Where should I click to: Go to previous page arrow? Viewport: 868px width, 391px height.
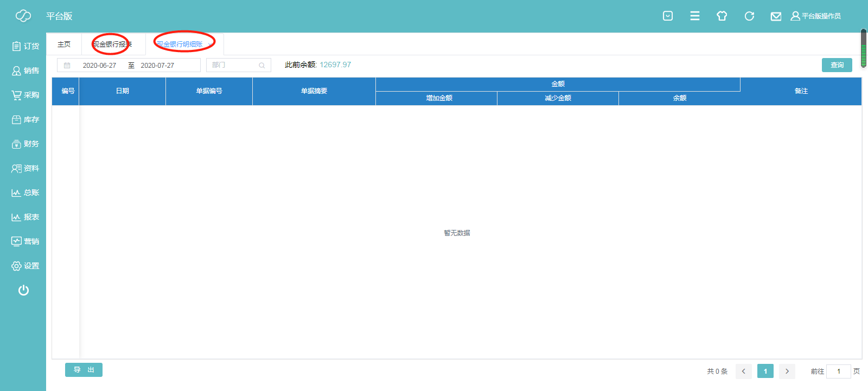pyautogui.click(x=744, y=371)
